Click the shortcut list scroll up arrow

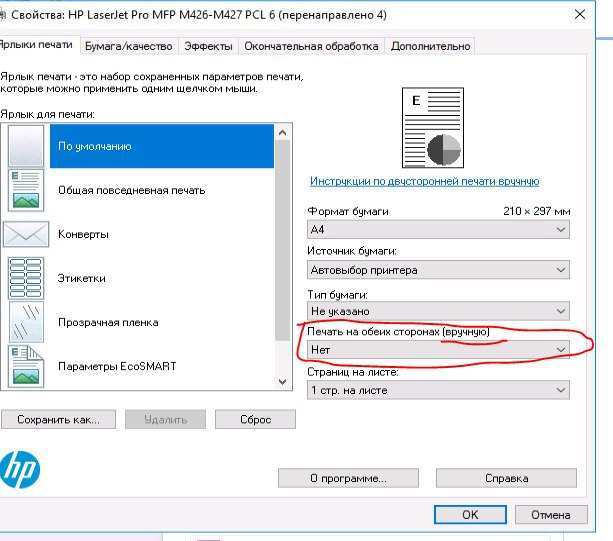tap(283, 133)
